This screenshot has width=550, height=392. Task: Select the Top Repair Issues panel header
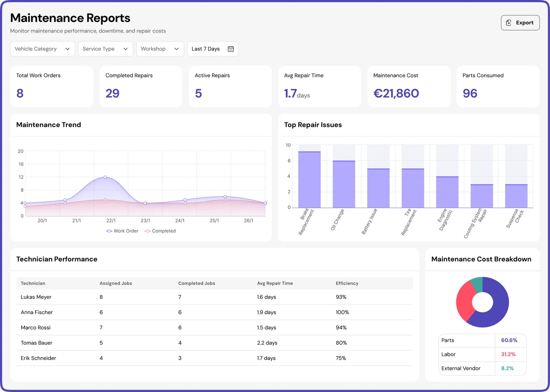[312, 125]
